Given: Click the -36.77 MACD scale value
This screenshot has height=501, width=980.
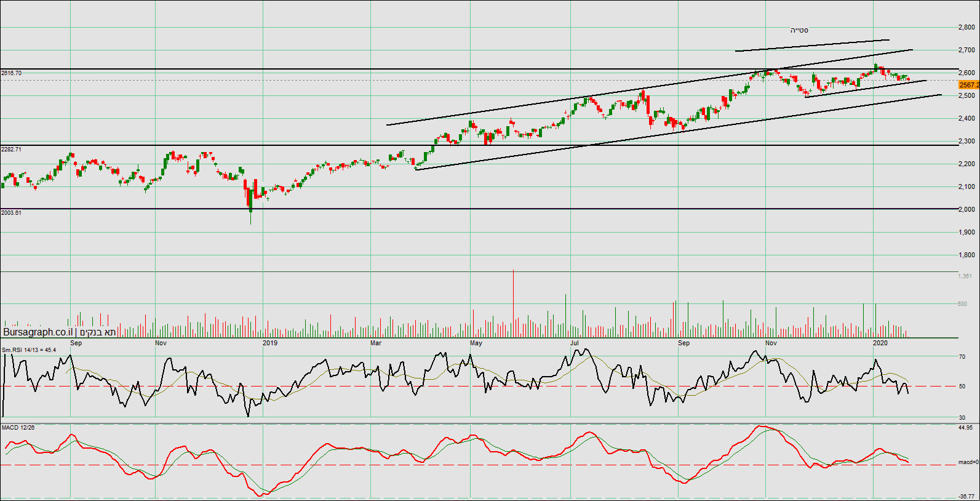Looking at the screenshot, I should [965, 496].
